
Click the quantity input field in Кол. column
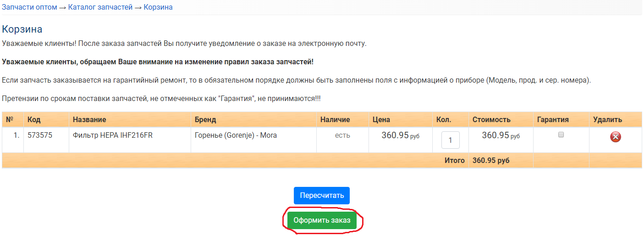tap(450, 140)
